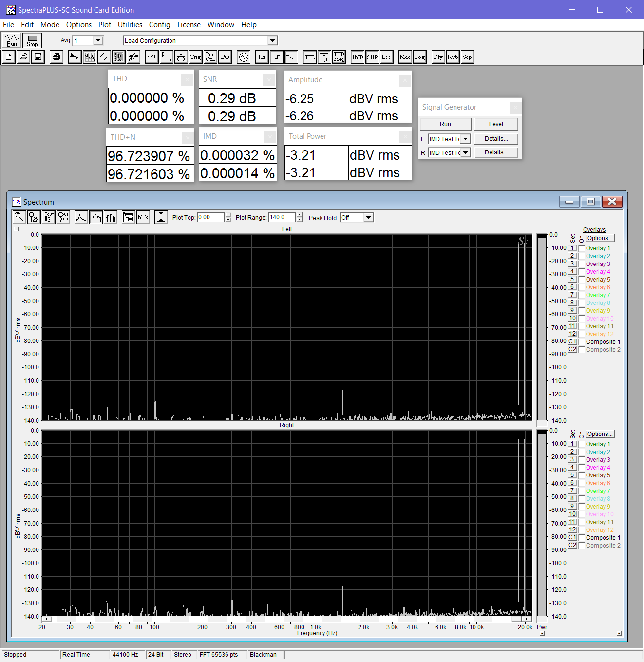This screenshot has height=662, width=644.
Task: Open the Load Configuration dropdown
Action: [x=273, y=41]
